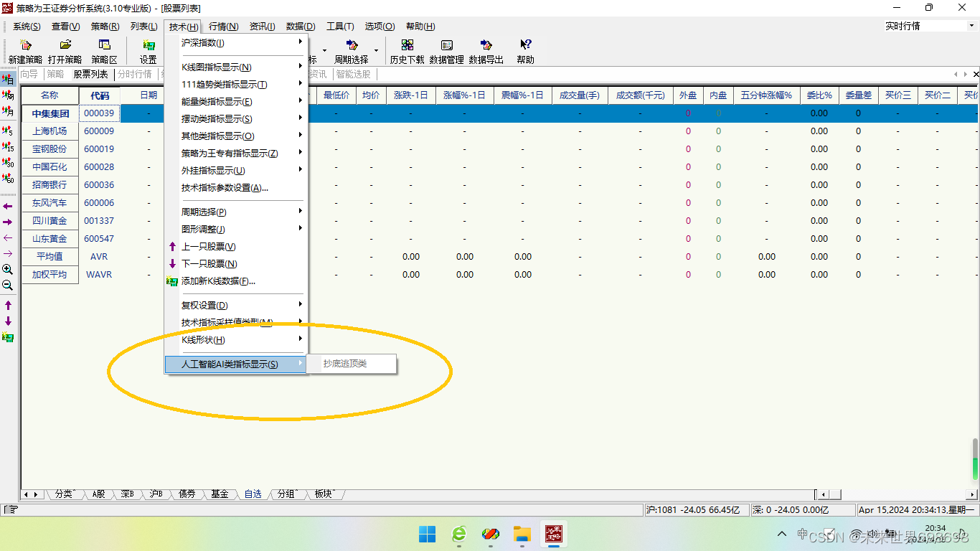Open 历史下载 from the toolbar
980x551 pixels.
pyautogui.click(x=407, y=52)
